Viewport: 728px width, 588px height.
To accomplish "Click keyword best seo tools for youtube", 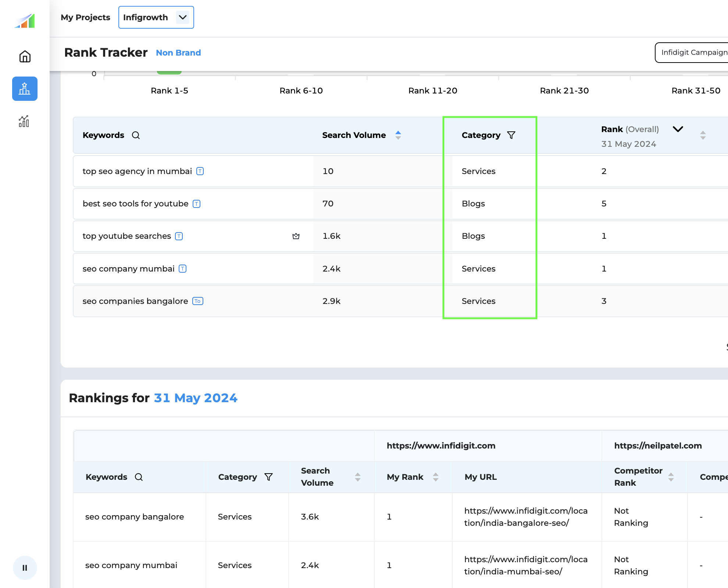I will pos(135,203).
